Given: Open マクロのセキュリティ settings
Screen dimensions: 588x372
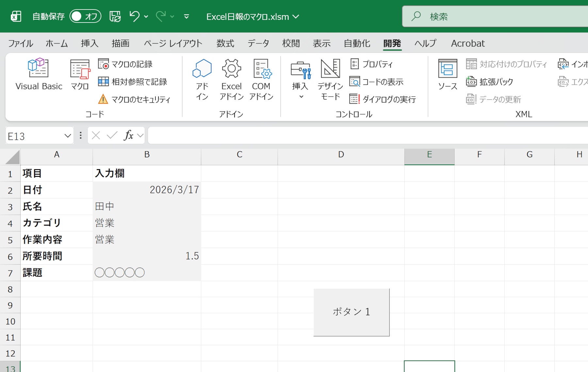Looking at the screenshot, I should click(x=134, y=99).
